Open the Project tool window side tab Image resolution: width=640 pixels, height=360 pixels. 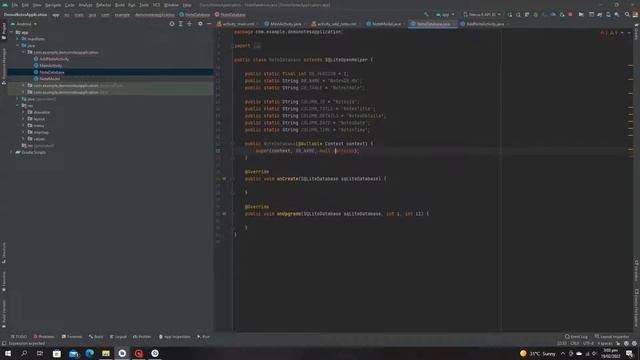pyautogui.click(x=4, y=31)
